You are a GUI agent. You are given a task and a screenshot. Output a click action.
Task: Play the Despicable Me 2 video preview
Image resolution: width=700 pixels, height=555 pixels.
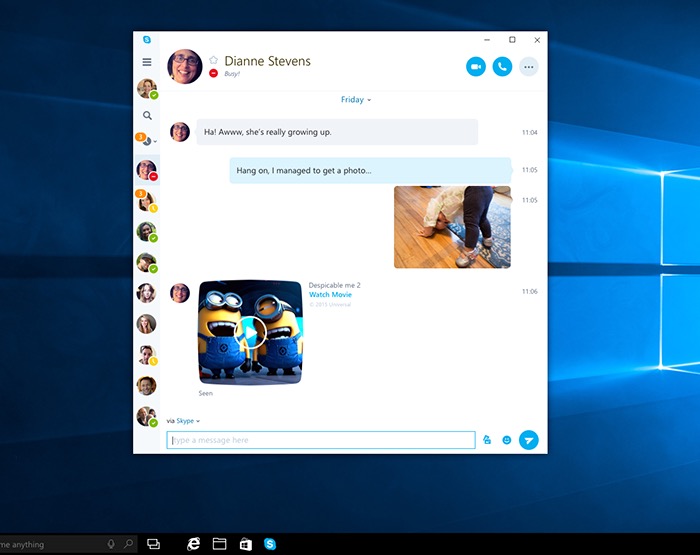(x=251, y=331)
